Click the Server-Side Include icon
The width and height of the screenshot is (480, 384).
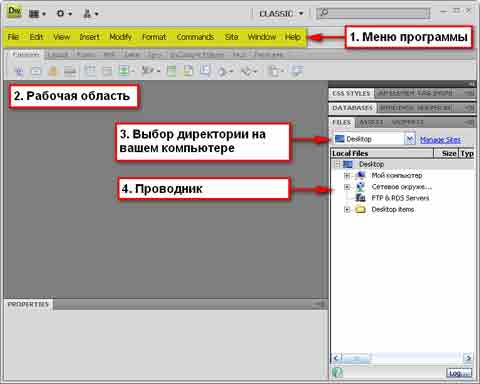pyautogui.click(x=188, y=71)
